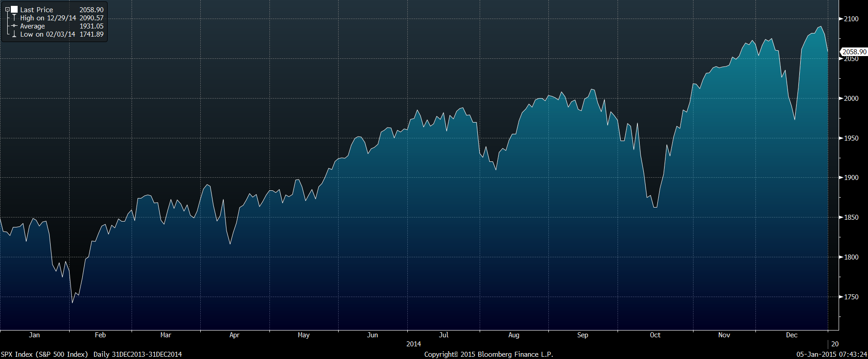Click the Jan label on time axis
The image size is (868, 359).
pos(34,335)
